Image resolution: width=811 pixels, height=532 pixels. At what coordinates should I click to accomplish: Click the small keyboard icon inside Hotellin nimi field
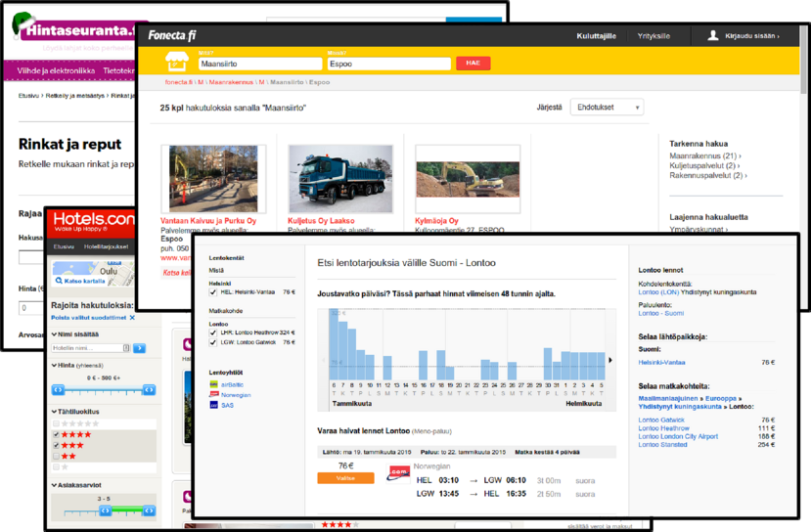point(126,348)
